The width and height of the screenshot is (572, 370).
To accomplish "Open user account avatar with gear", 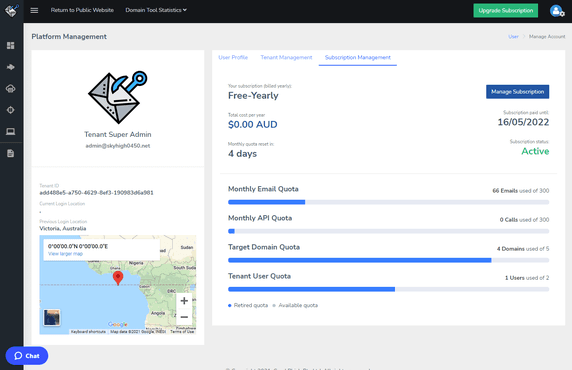I will tap(557, 11).
